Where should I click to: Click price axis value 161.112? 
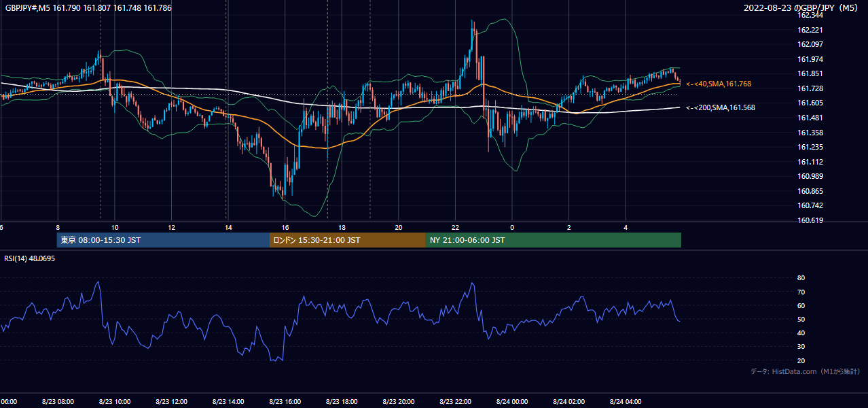(810, 162)
